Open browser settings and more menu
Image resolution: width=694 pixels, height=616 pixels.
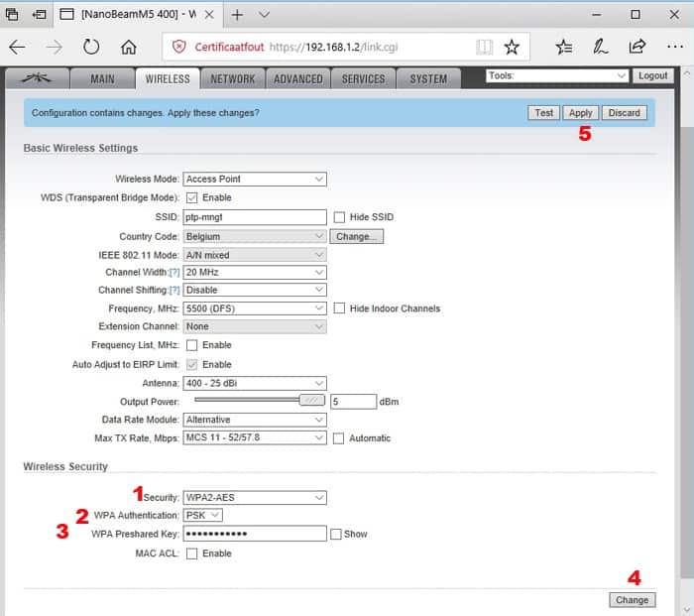pyautogui.click(x=675, y=47)
